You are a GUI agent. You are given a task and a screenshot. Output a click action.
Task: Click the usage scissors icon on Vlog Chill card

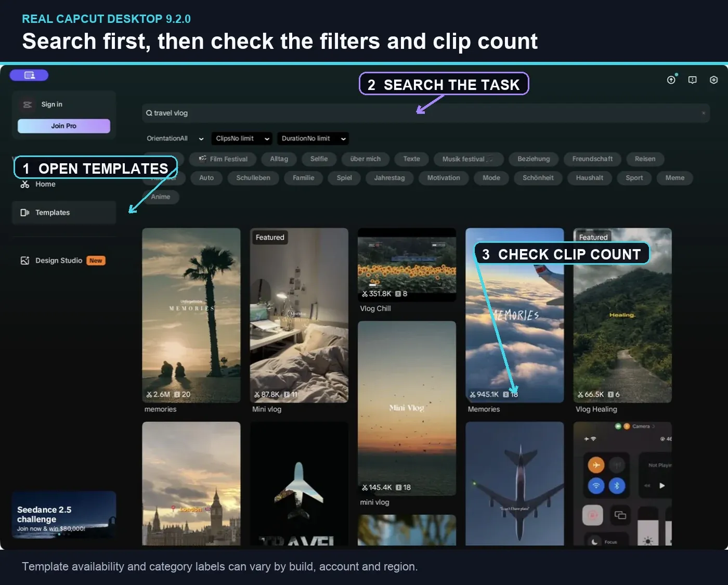[x=365, y=294]
